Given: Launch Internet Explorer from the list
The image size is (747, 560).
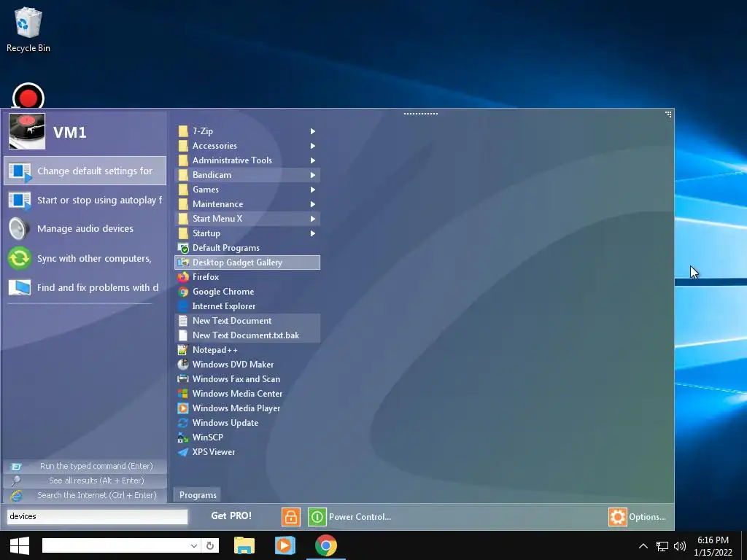Looking at the screenshot, I should pyautogui.click(x=247, y=306).
